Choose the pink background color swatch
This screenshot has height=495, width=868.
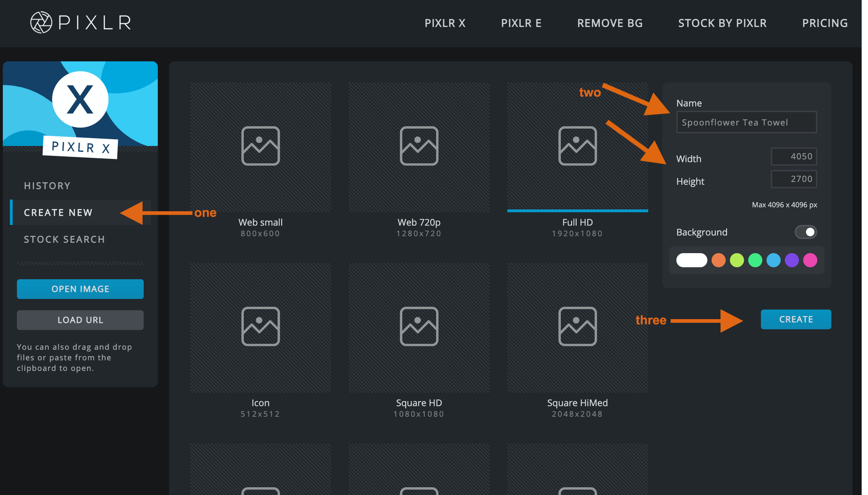(x=810, y=260)
